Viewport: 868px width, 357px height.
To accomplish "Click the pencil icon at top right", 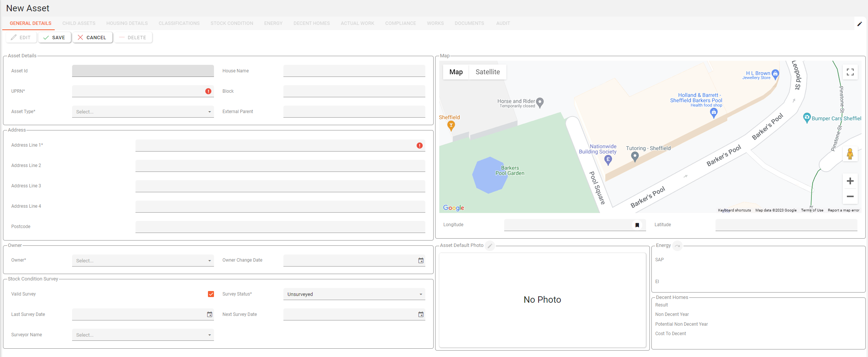I will [859, 24].
